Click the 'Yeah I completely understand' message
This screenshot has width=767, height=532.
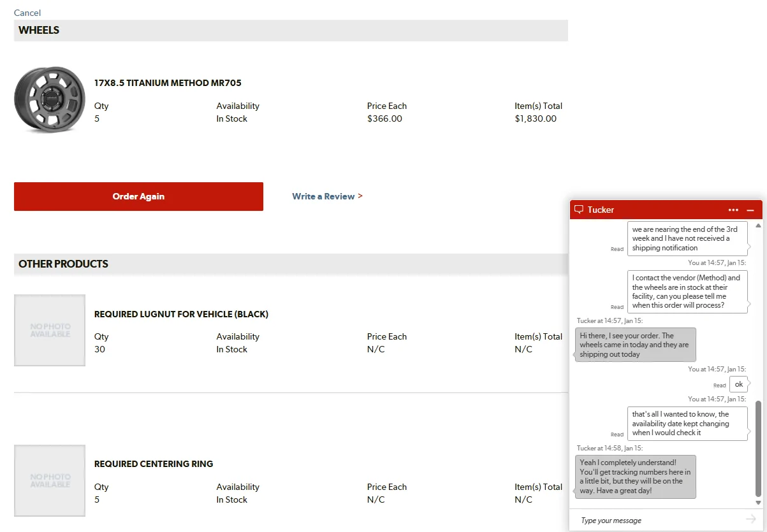[x=635, y=477]
